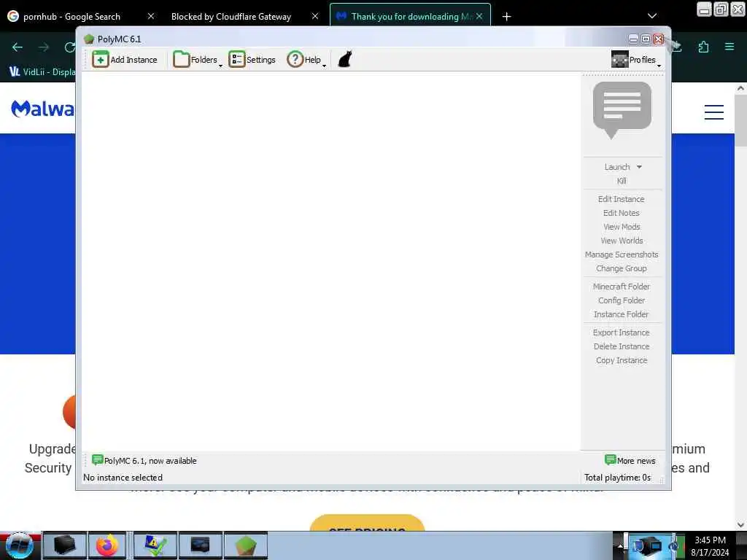Click the black box taskbar icon

[x=65, y=545]
